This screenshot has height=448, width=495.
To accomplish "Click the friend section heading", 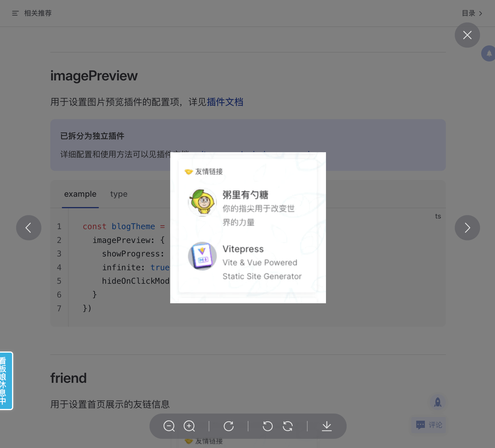I will click(x=68, y=378).
